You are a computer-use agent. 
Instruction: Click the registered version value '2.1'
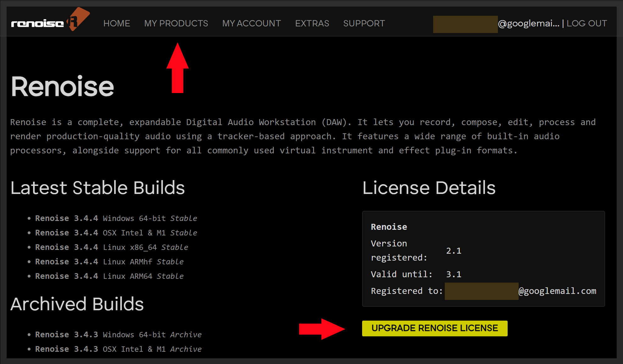pyautogui.click(x=454, y=251)
